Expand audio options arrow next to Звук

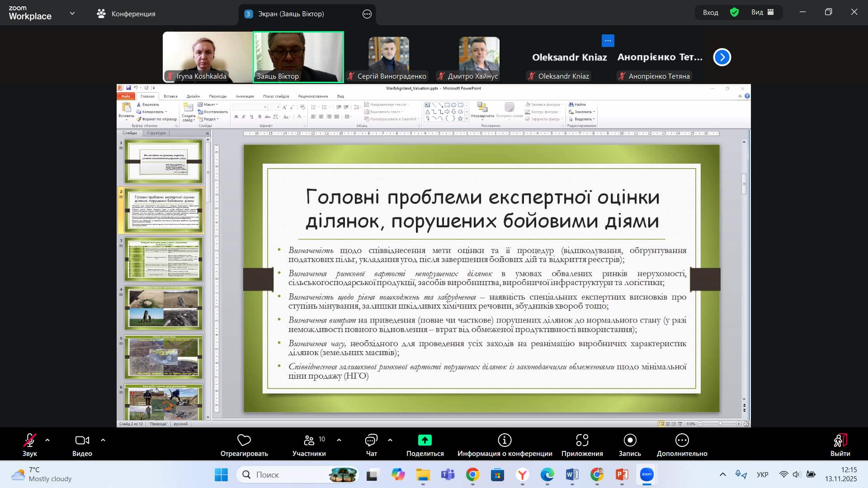[x=47, y=440]
